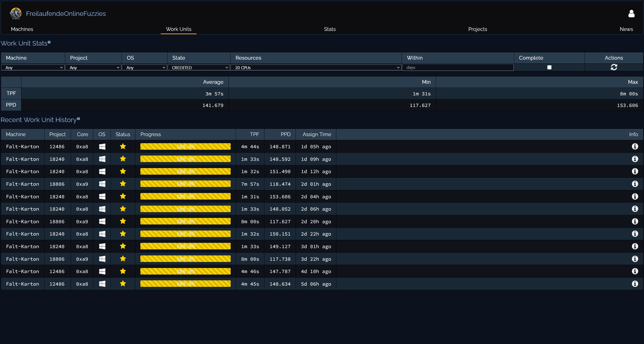Click the team logo icon
This screenshot has height=344, width=644.
tap(16, 14)
